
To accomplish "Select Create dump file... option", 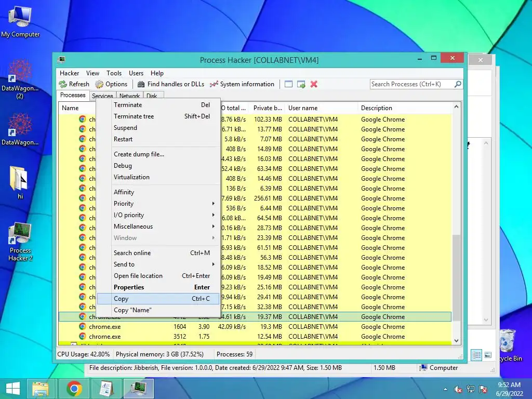I will pyautogui.click(x=158, y=154).
